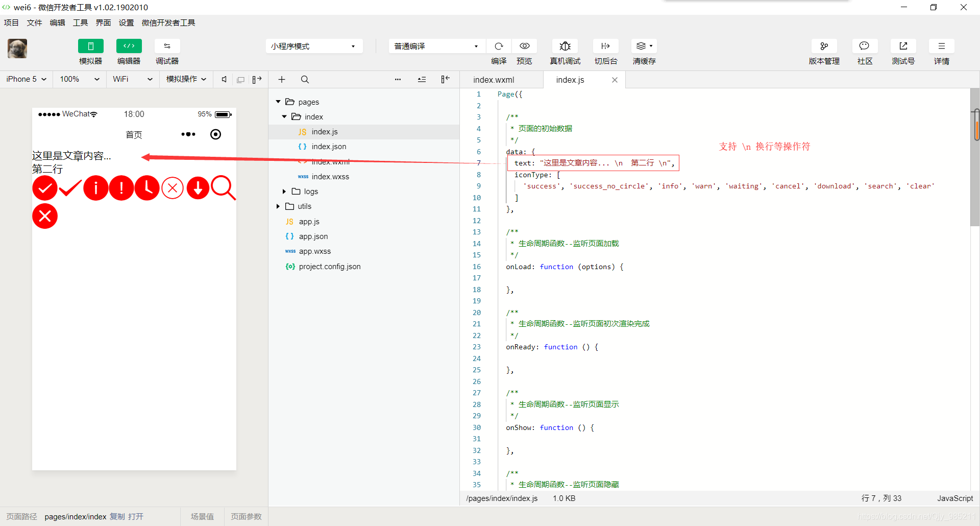Viewport: 980px width, 526px height.
Task: Start 真机调试 real device debugging
Action: click(565, 46)
